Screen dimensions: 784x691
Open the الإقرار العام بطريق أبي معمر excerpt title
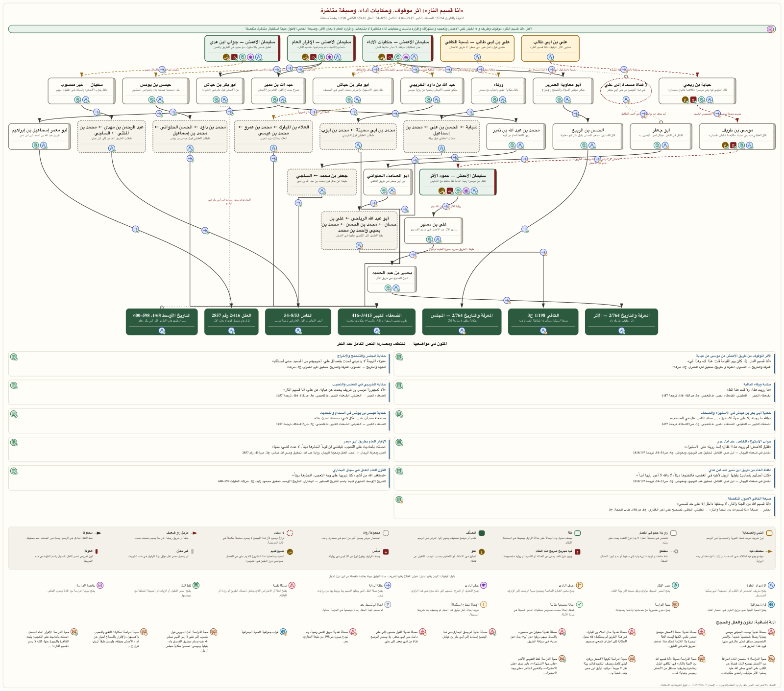(x=365, y=441)
